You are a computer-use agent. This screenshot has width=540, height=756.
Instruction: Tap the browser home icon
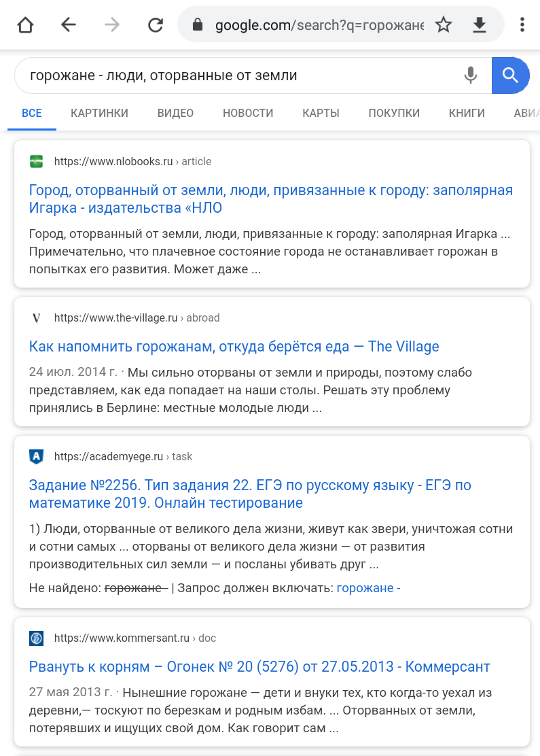click(x=25, y=25)
